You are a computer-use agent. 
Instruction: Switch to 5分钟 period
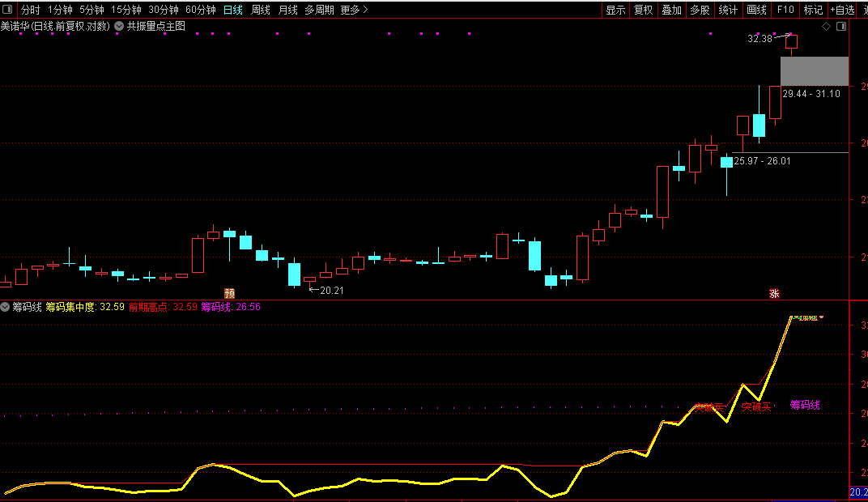tap(91, 10)
